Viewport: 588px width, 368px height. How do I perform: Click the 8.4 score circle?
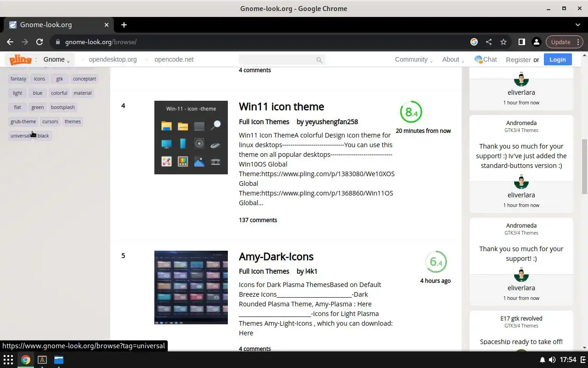(411, 112)
